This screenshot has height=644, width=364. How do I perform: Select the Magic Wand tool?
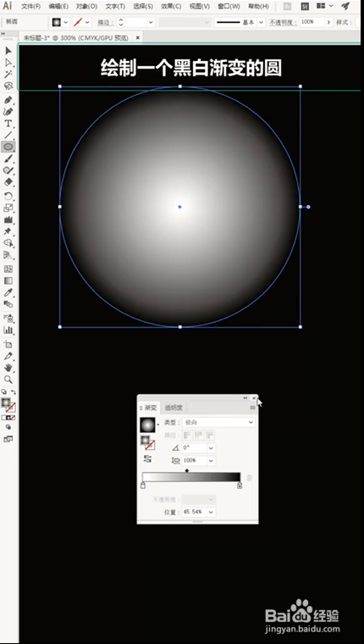8,75
